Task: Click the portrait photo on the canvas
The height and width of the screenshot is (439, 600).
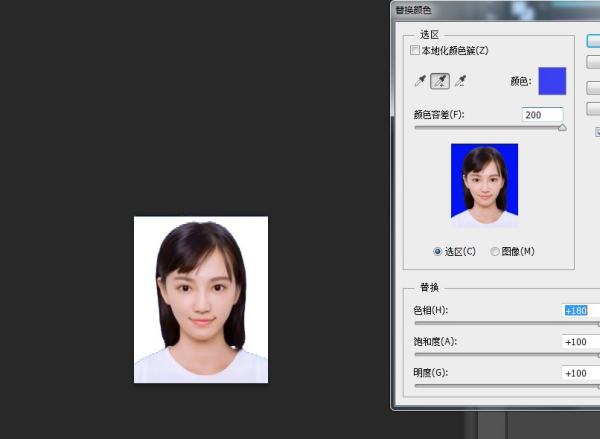Action: pyautogui.click(x=201, y=299)
